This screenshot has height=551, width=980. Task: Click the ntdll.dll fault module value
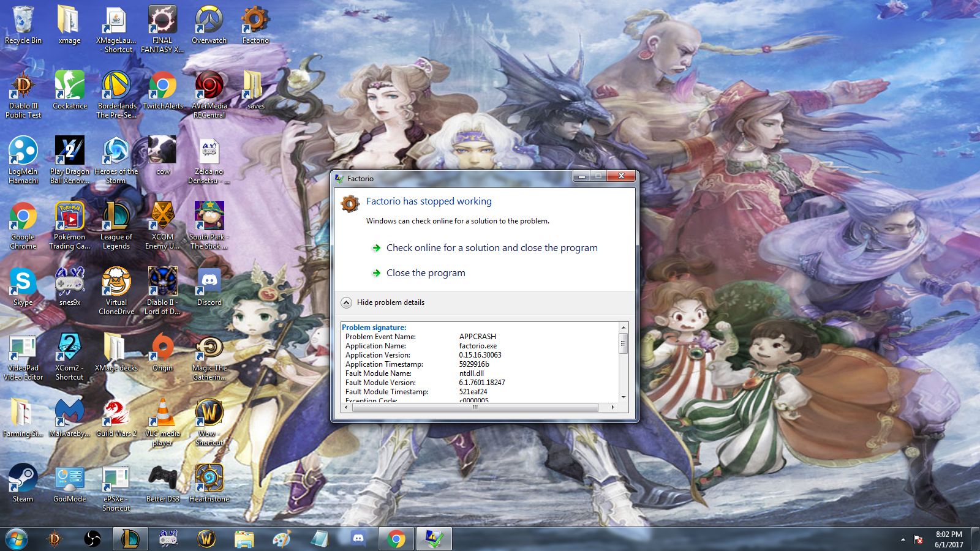coord(472,373)
